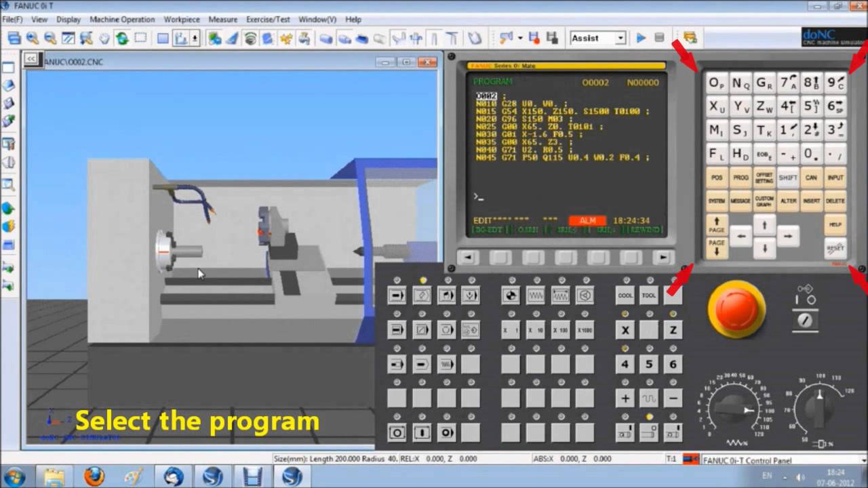This screenshot has width=868, height=488.
Task: Select the X 1 increment button
Action: point(511,330)
